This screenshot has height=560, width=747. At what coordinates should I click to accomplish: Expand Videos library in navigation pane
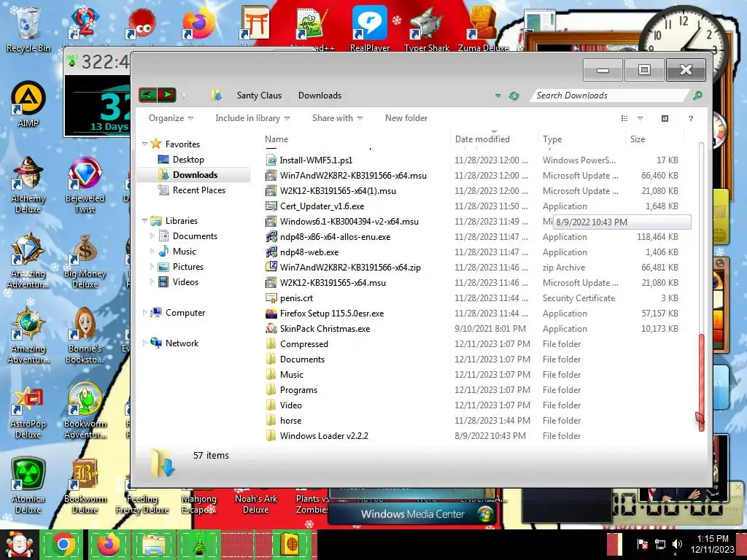pos(152,282)
